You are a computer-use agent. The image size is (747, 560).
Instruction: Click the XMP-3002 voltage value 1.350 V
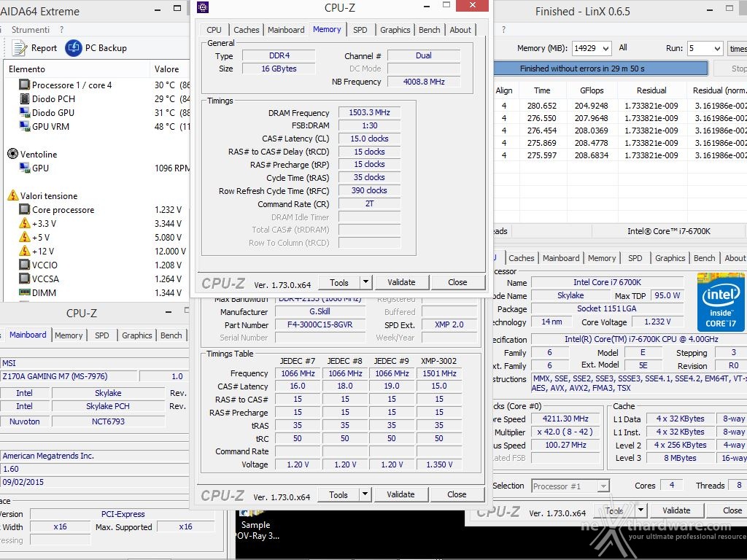tap(439, 464)
